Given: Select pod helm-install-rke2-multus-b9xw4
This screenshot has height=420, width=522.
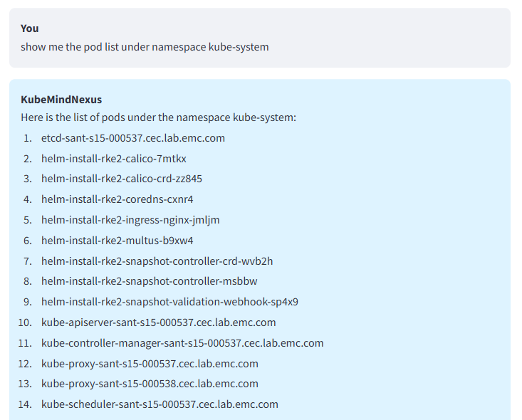Looking at the screenshot, I should coord(118,241).
